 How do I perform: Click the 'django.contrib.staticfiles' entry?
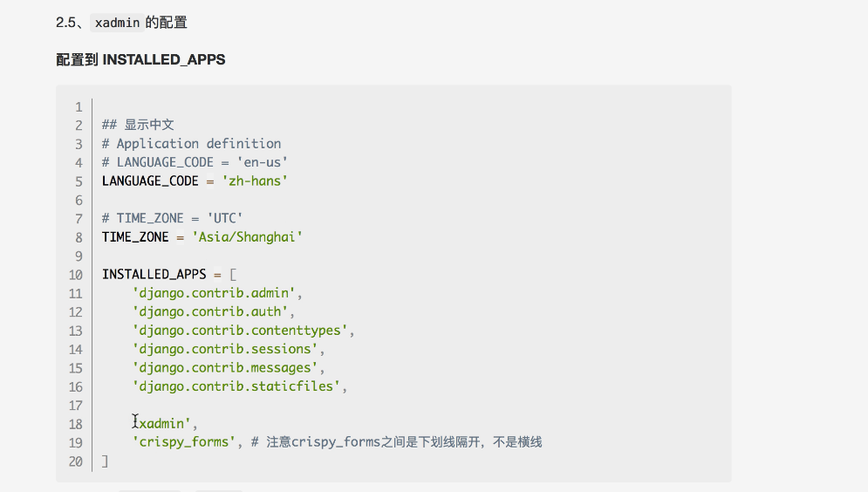coord(235,386)
